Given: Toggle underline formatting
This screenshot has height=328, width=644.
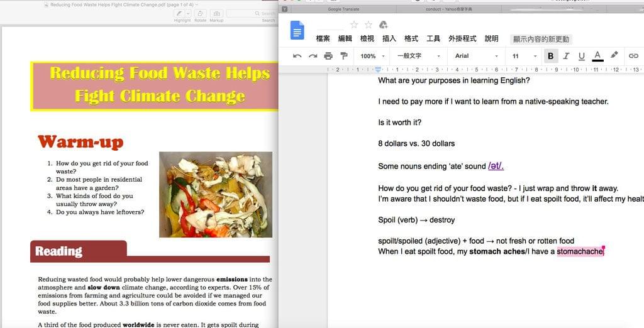Looking at the screenshot, I should 582,56.
